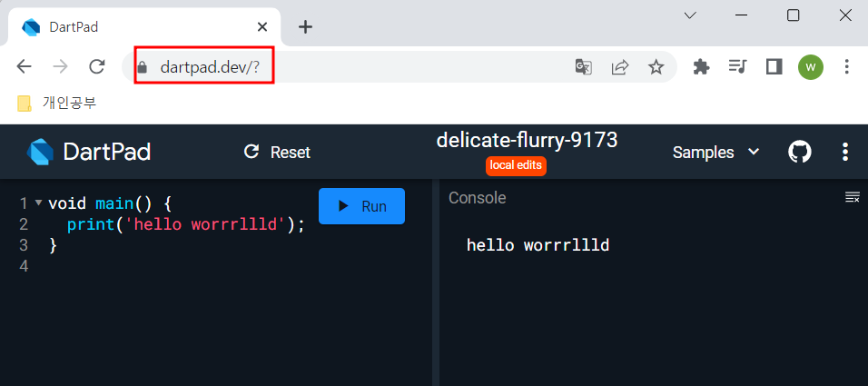Open Chrome's three-dot menu
This screenshot has height=386, width=868.
tap(846, 67)
